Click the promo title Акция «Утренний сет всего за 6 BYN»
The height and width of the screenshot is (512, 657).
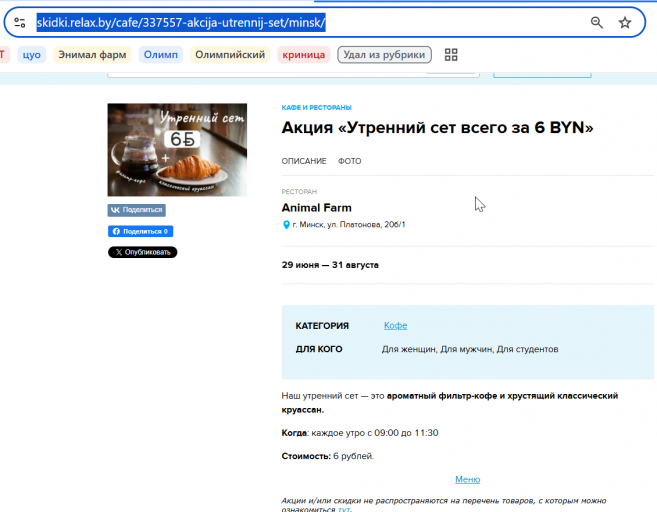click(x=437, y=128)
